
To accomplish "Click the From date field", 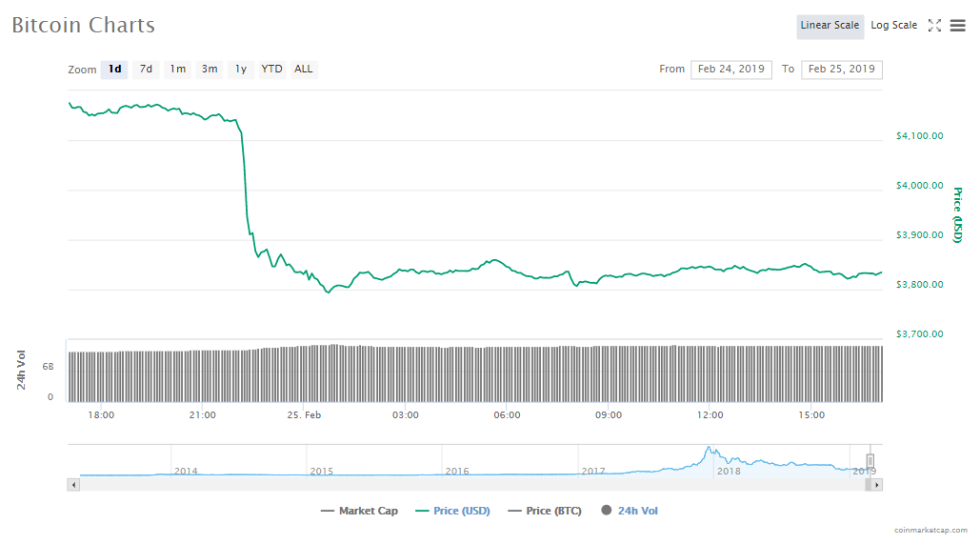I will pos(730,69).
